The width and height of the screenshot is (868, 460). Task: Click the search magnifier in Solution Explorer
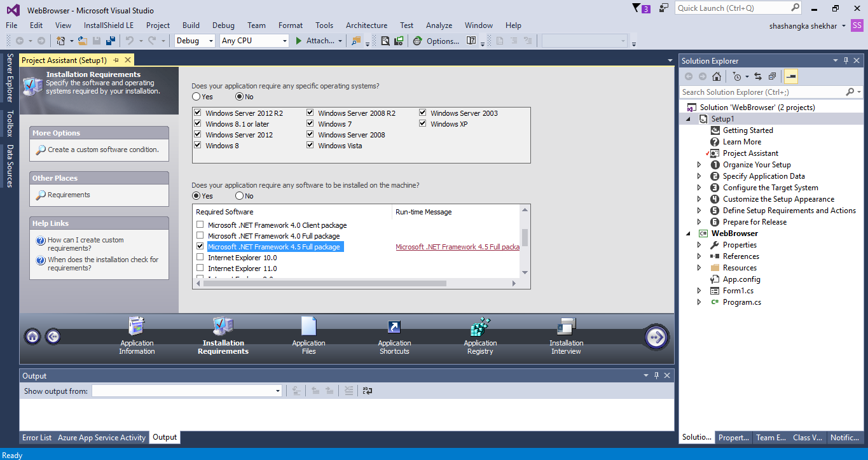850,92
